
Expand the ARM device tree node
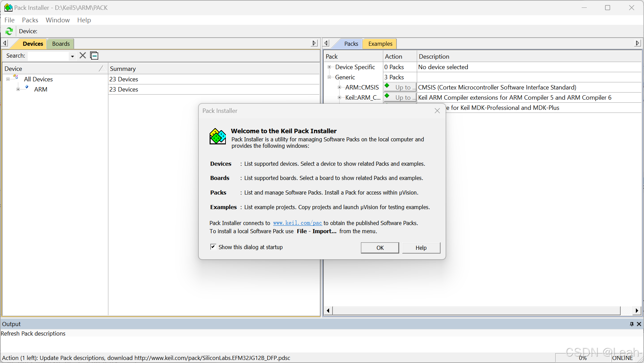[18, 89]
